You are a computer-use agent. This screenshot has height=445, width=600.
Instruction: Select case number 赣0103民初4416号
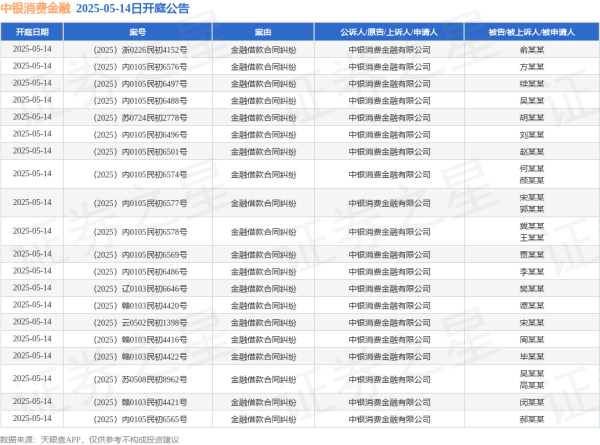(x=155, y=339)
